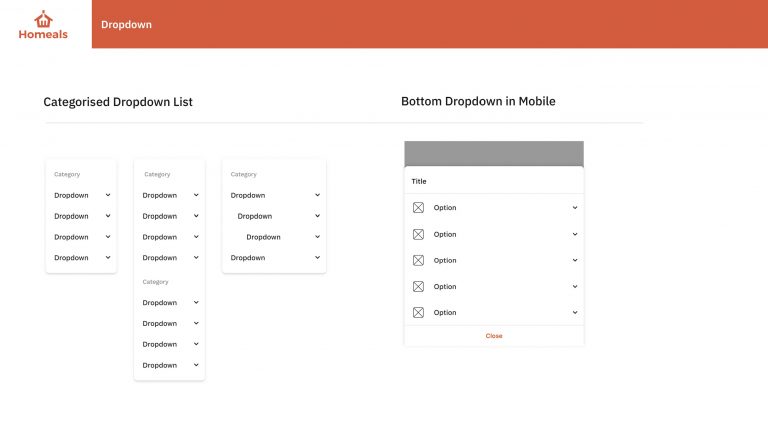Expand the most indented Dropdown in nested card

pos(283,237)
